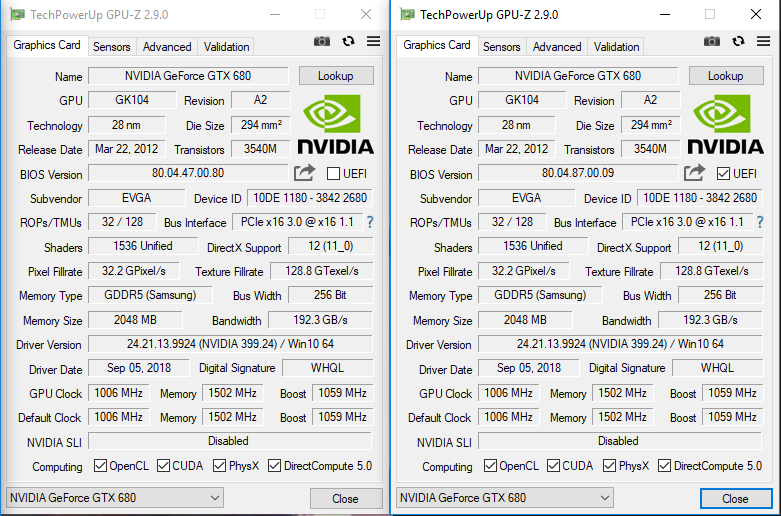The image size is (781, 516).
Task: Toggle the UEFI checkbox in left window
Action: click(x=333, y=174)
